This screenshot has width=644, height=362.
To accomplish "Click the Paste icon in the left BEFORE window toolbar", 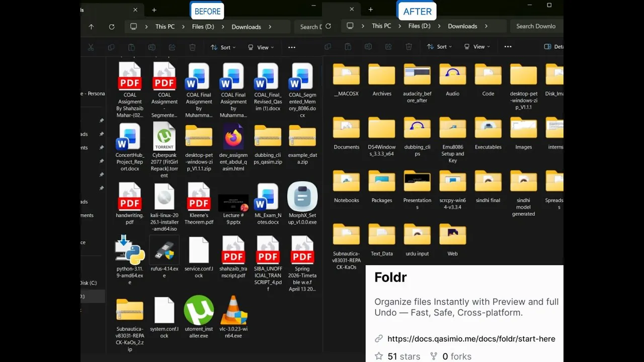I will (131, 47).
